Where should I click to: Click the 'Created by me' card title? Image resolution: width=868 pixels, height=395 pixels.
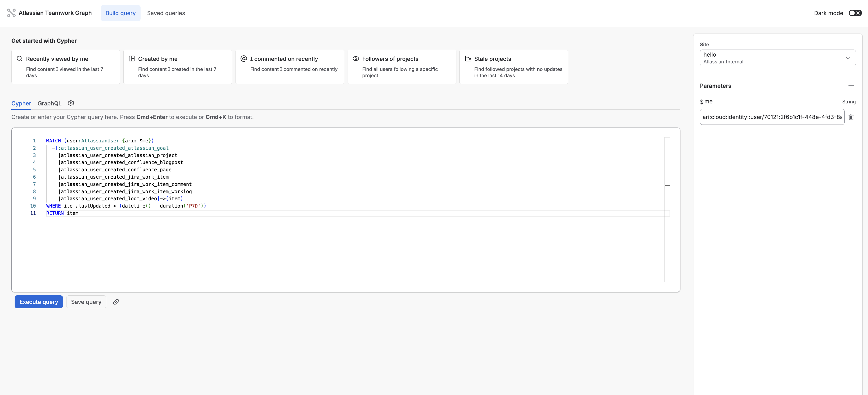158,59
